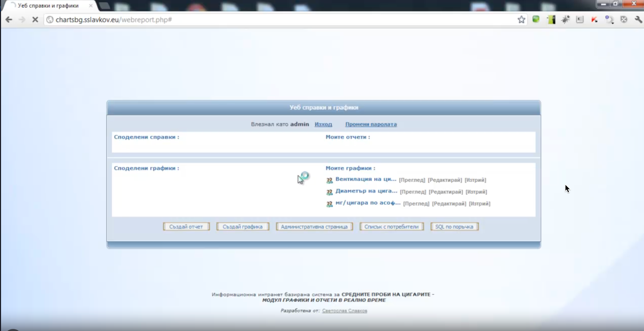Image resolution: width=644 pixels, height=331 pixels.
Task: Click [Редактирай] for Вентилация на ци...
Action: 445,180
